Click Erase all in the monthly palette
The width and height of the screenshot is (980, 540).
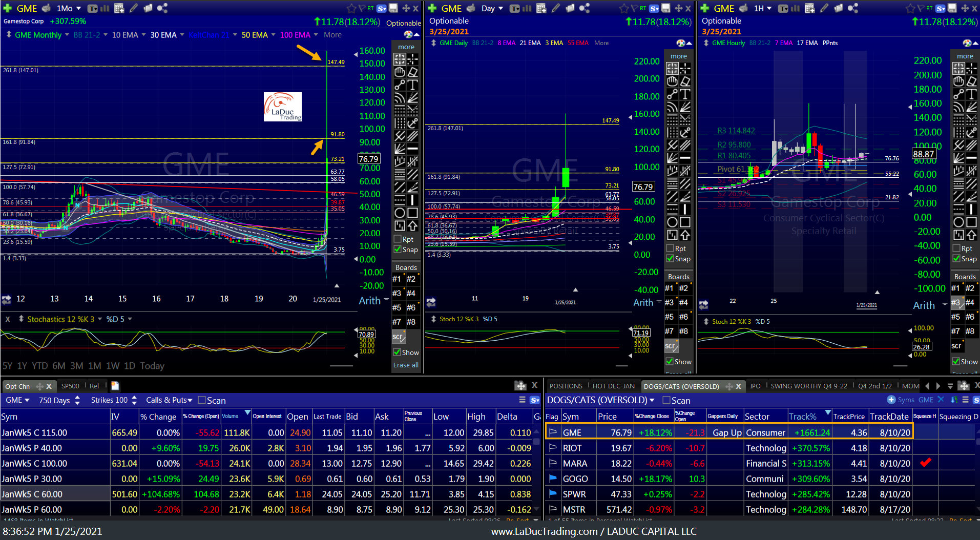(x=406, y=365)
